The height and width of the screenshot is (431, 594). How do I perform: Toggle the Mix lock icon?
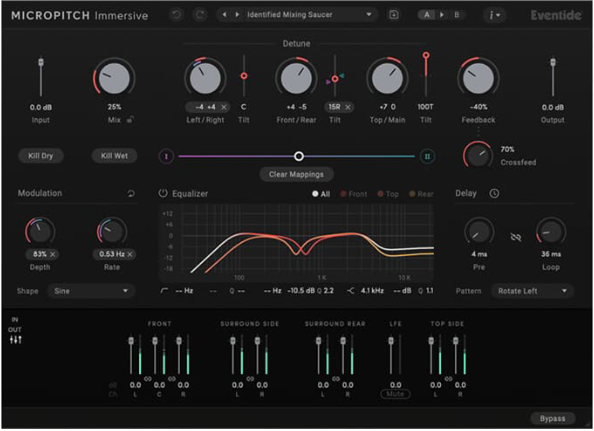(x=130, y=120)
